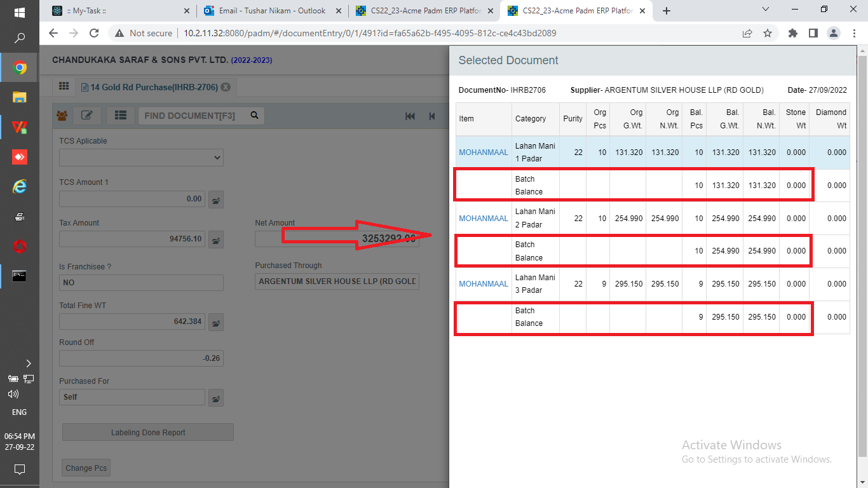This screenshot has height=488, width=868.
Task: Click the Change Pcs button
Action: point(86,468)
